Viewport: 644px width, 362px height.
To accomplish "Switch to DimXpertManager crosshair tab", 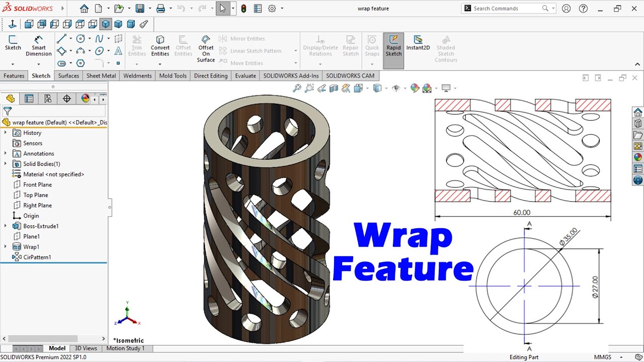I will pos(66,99).
